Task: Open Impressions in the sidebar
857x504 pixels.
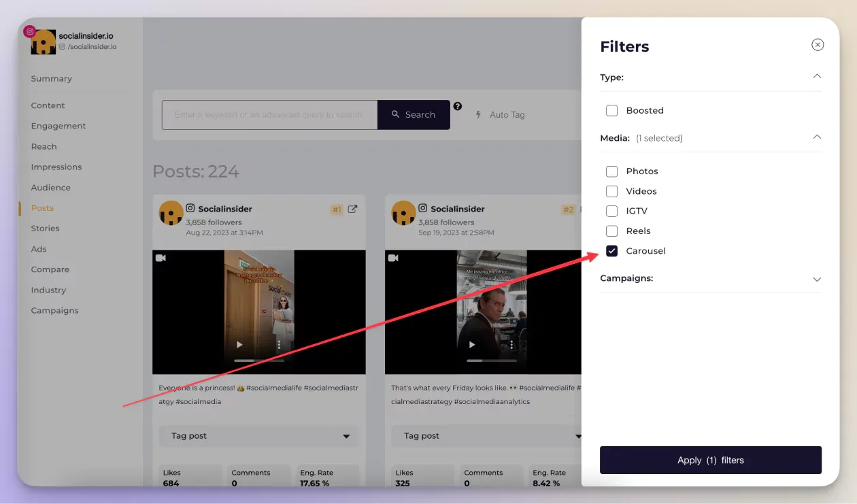Action: (x=56, y=167)
